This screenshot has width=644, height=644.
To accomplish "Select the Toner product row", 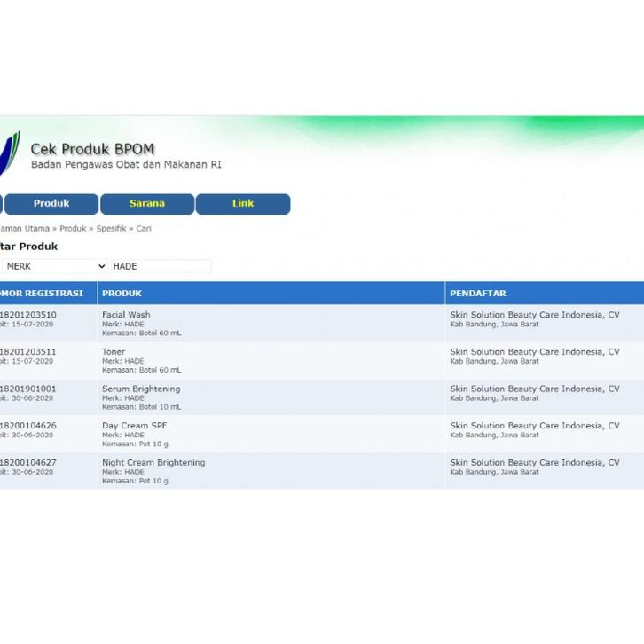I will (322, 360).
